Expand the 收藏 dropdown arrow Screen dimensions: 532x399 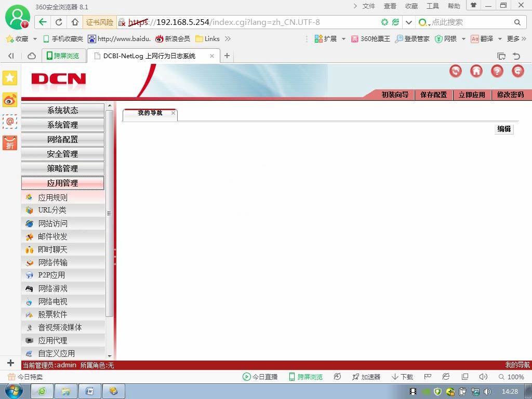click(x=35, y=39)
